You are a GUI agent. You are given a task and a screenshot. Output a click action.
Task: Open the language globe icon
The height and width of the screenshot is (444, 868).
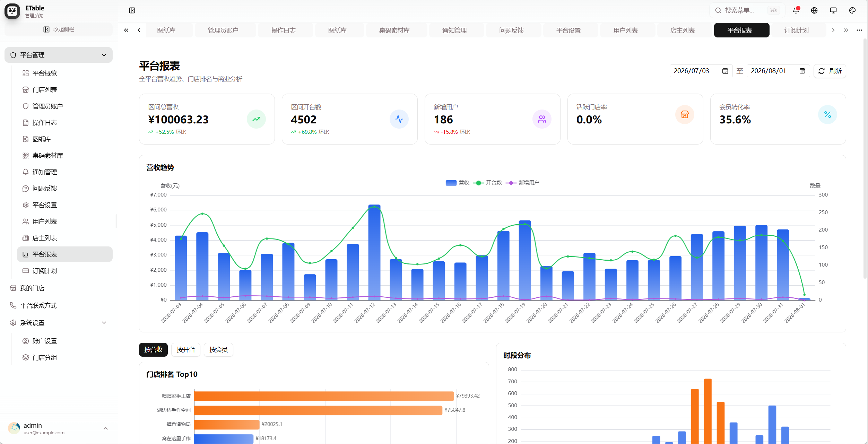tap(814, 10)
